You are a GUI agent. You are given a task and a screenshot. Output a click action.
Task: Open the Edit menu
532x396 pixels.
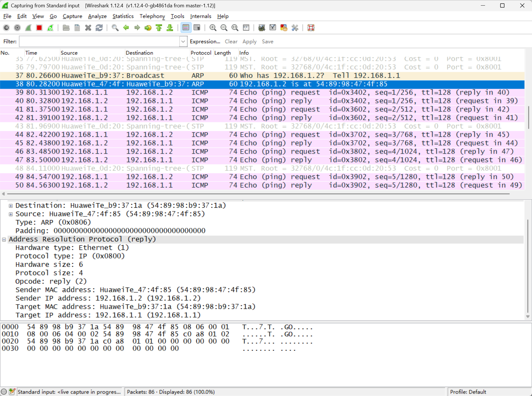tap(22, 16)
